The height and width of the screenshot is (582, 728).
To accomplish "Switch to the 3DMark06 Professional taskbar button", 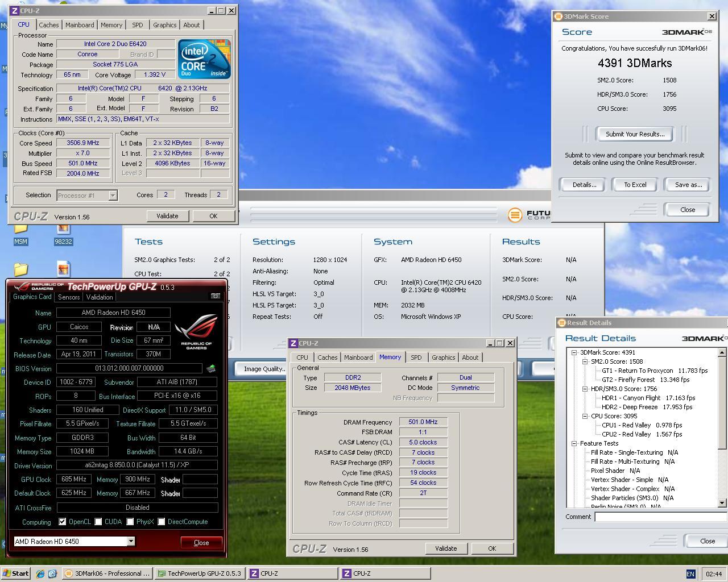I will (x=106, y=573).
